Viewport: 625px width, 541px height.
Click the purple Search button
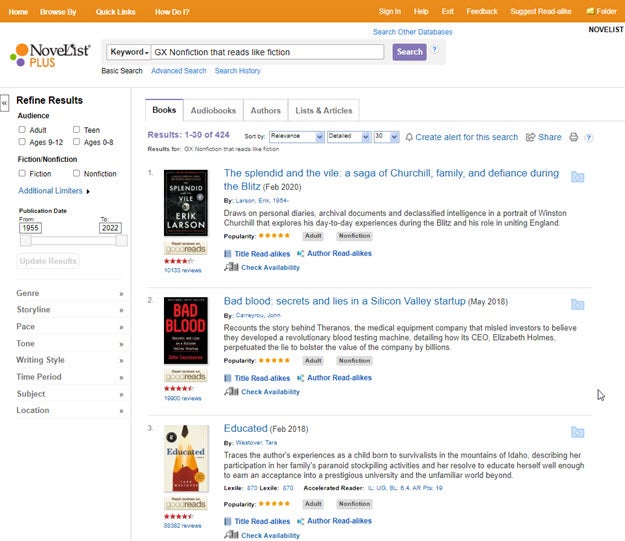coord(409,52)
